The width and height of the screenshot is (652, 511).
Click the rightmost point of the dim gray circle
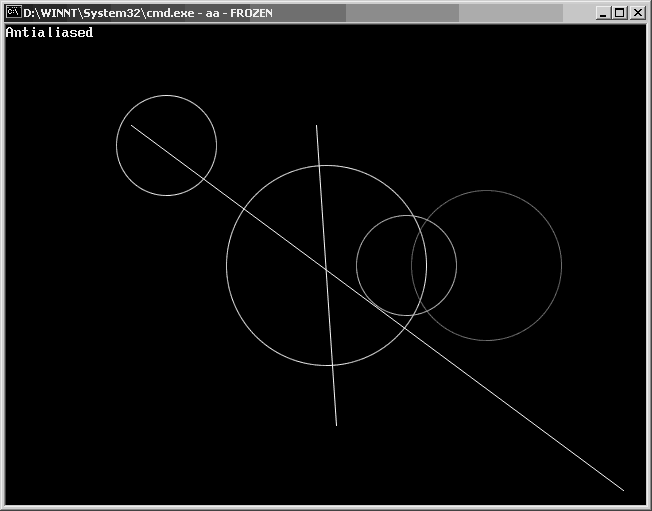point(561,266)
